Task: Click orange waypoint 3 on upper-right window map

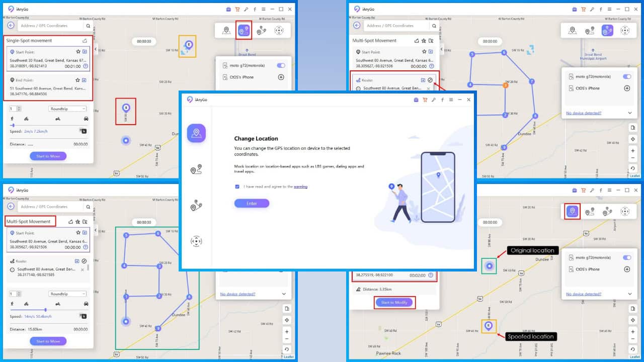Action: (x=506, y=85)
